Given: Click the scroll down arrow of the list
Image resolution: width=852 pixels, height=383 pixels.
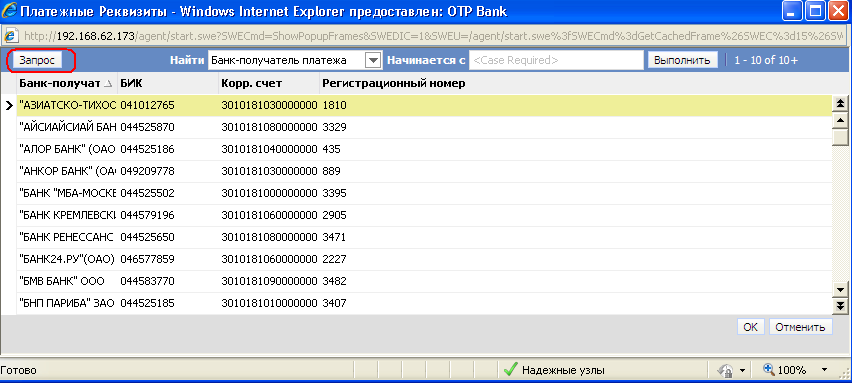Looking at the screenshot, I should (x=841, y=290).
